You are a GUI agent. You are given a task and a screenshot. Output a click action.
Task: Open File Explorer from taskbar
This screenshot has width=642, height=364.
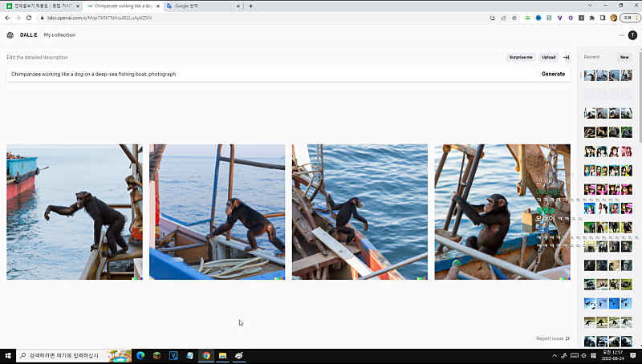click(222, 356)
